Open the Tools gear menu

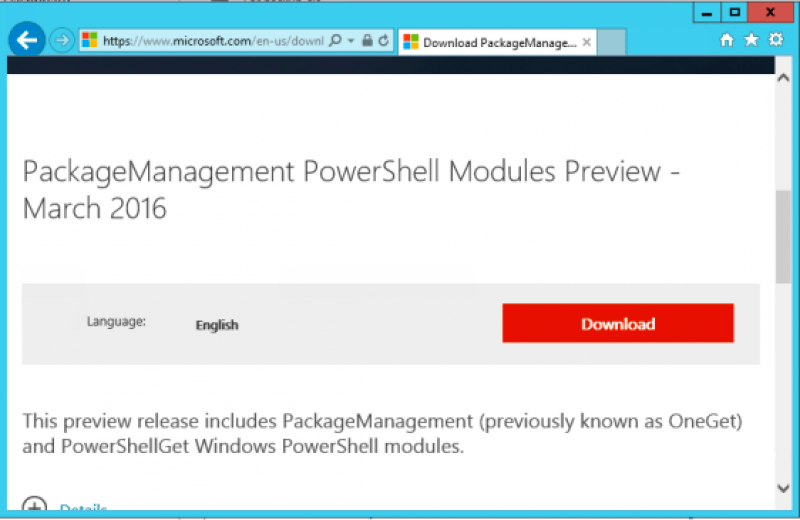click(x=776, y=39)
